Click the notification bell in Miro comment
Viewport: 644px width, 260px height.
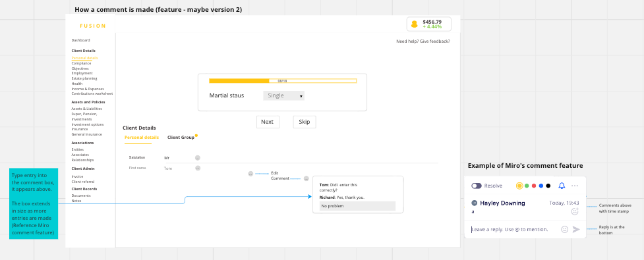click(562, 186)
